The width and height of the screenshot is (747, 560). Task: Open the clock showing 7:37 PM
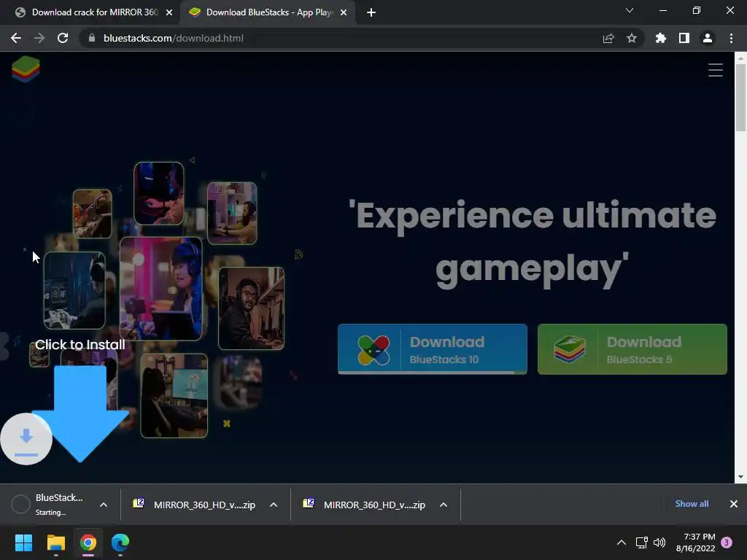pos(695,542)
